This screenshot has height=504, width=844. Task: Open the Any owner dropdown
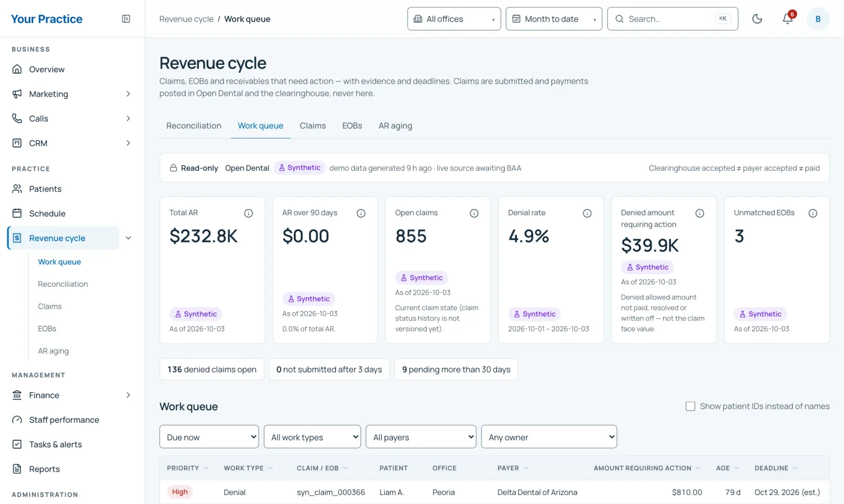coord(549,437)
